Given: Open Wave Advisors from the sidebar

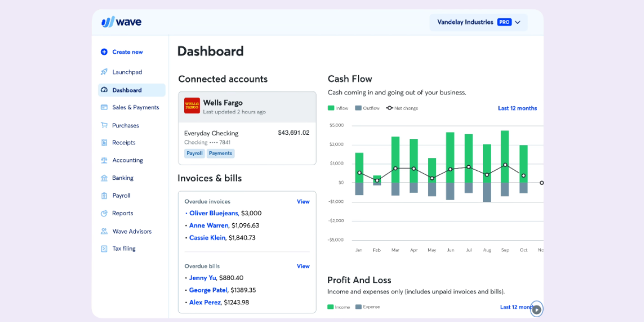Looking at the screenshot, I should (130, 231).
